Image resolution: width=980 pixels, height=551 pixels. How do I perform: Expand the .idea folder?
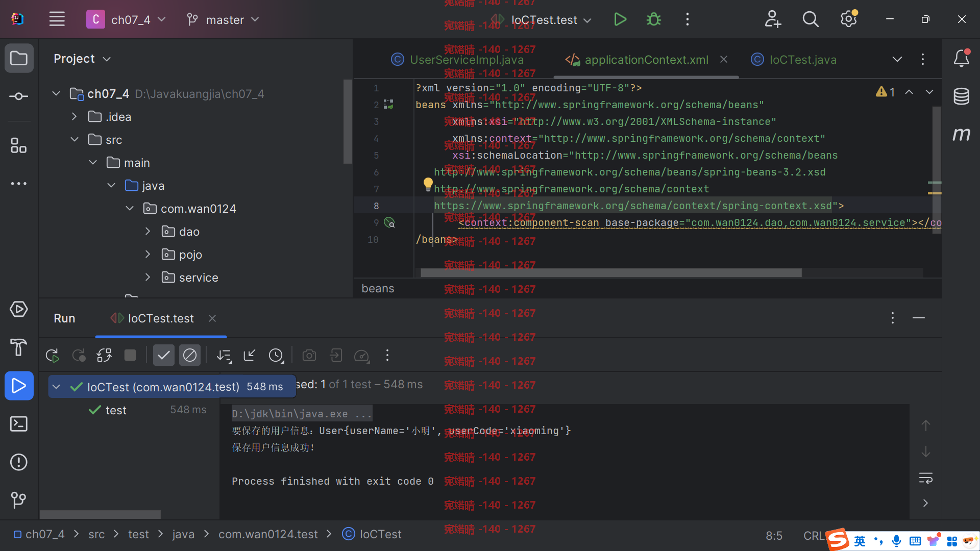[x=75, y=117]
